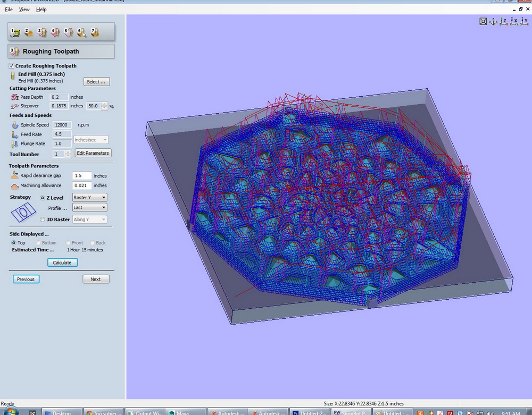Viewport: 532px width, 415px height.
Task: Go to the Next step
Action: (x=96, y=279)
